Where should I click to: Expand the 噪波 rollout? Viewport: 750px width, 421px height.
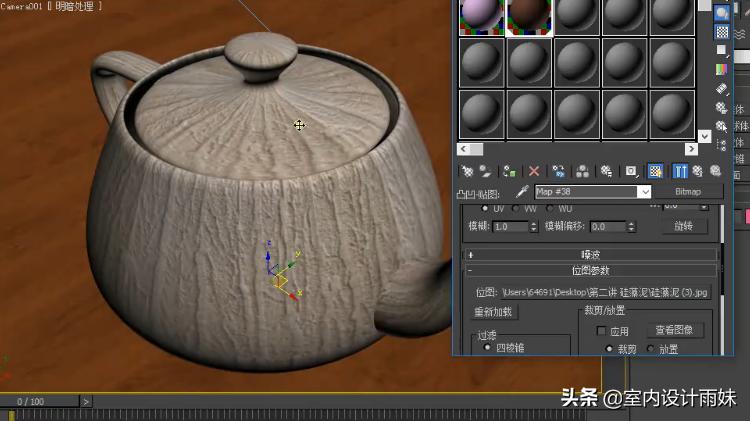(x=590, y=255)
